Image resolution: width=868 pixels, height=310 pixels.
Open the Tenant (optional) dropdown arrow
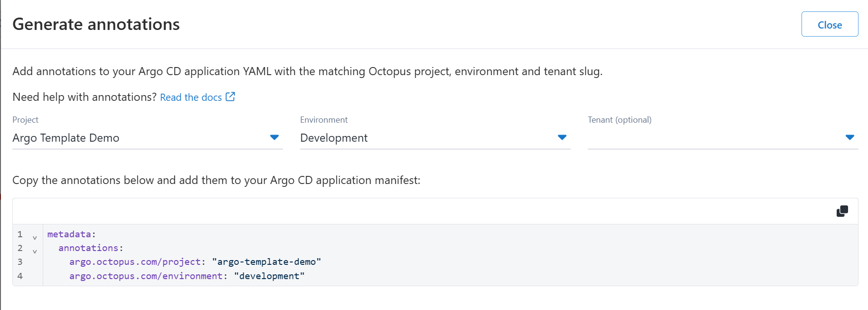coord(849,137)
